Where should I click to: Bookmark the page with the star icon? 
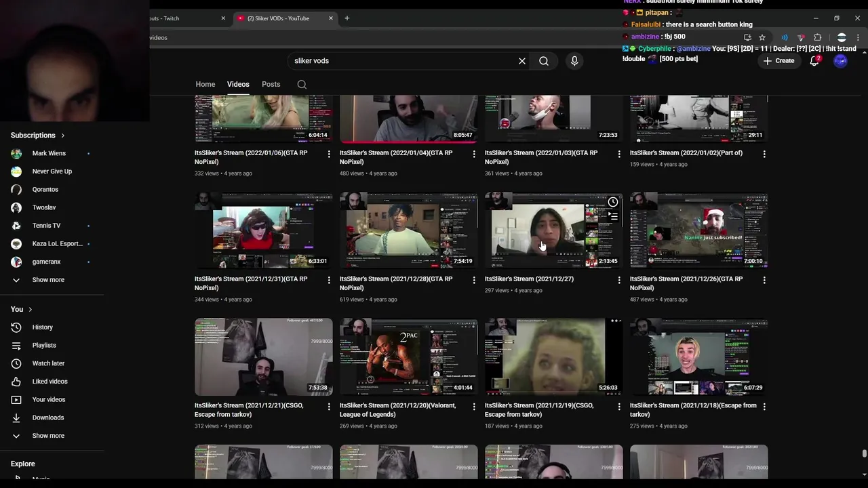[x=762, y=37]
